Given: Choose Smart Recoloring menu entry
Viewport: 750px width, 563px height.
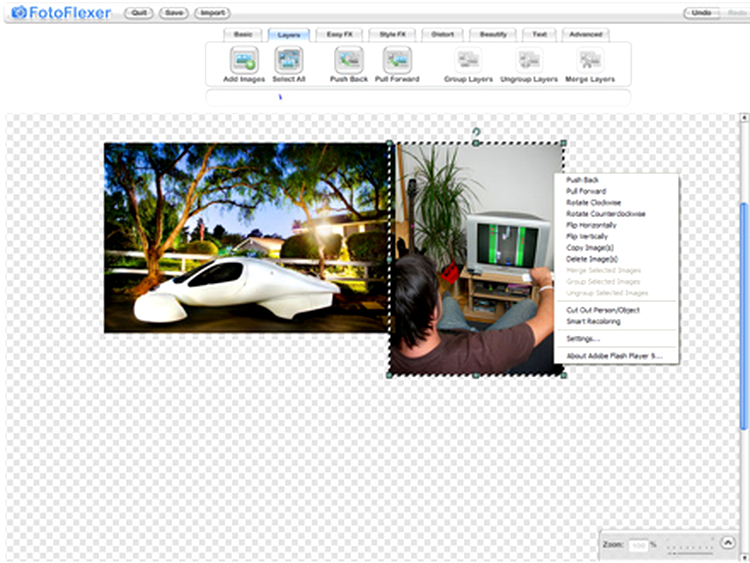Looking at the screenshot, I should 593,321.
